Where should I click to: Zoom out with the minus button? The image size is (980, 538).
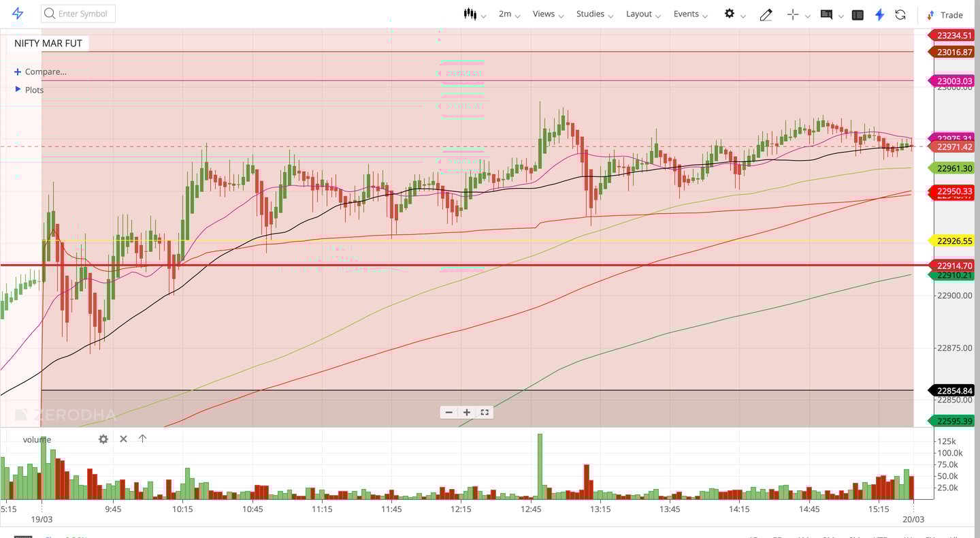[448, 412]
